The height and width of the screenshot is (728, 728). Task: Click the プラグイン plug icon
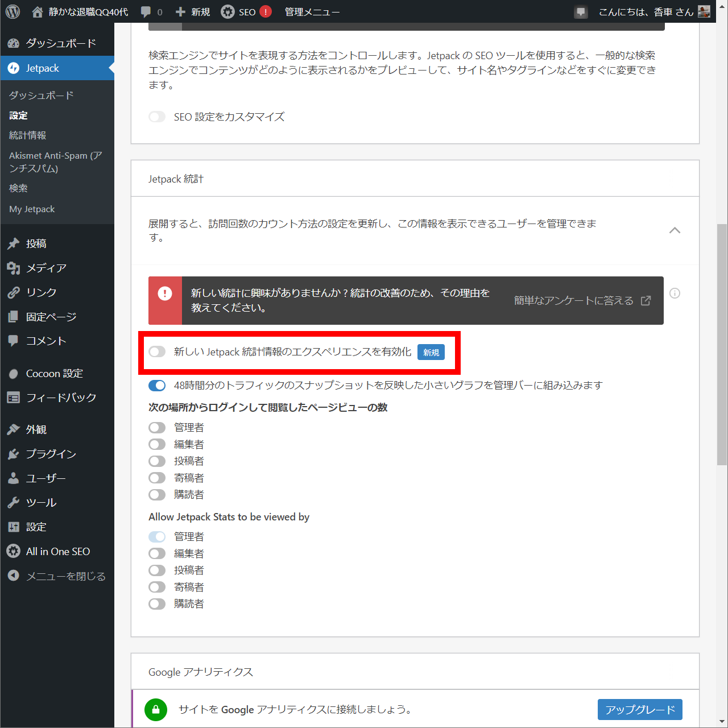tap(13, 454)
